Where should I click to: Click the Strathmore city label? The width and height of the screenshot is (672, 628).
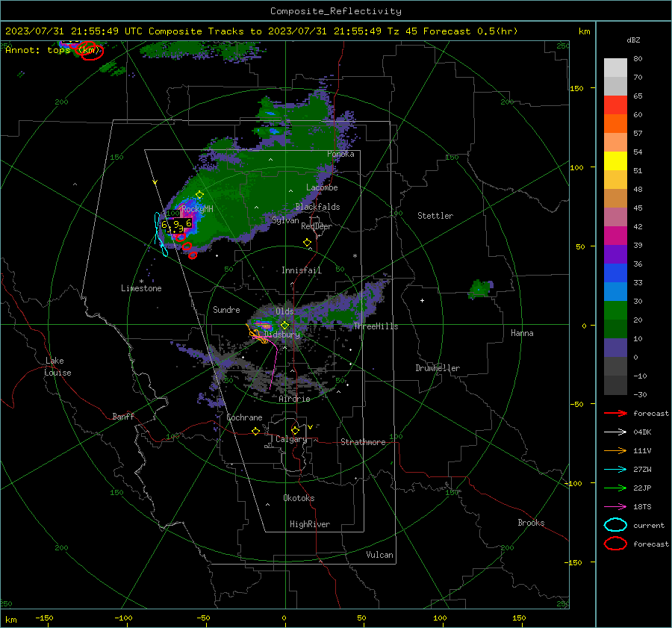[363, 442]
